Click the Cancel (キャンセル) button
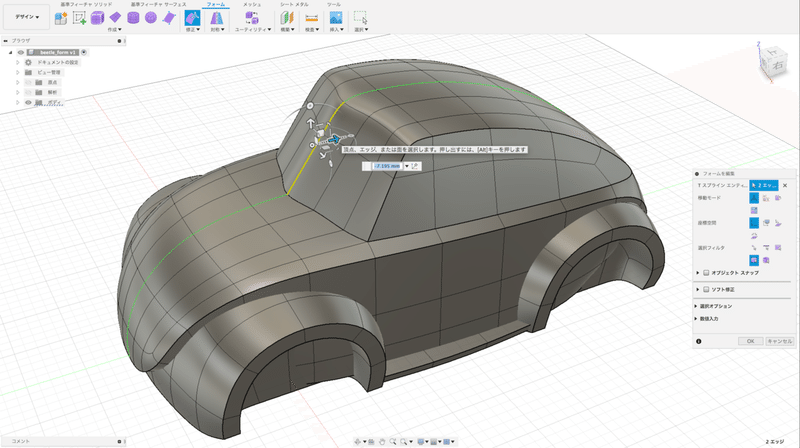Screen dimensions: 800x448 pos(779,341)
